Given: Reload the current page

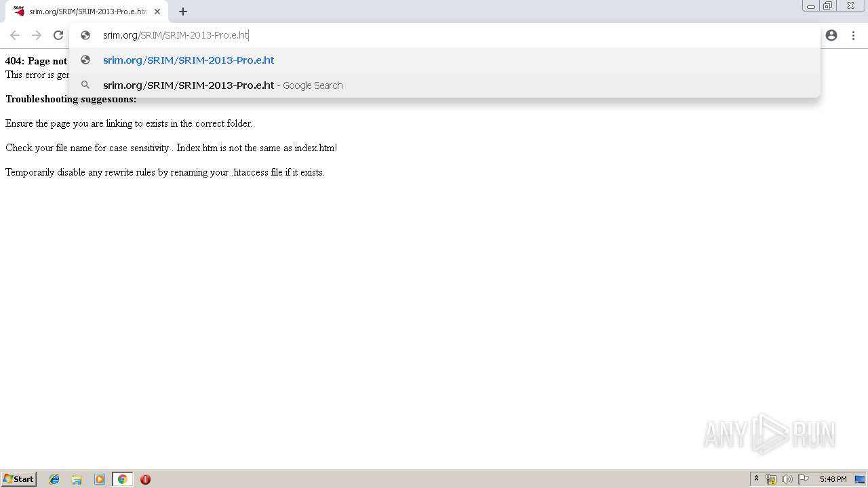Looking at the screenshot, I should coord(58,35).
